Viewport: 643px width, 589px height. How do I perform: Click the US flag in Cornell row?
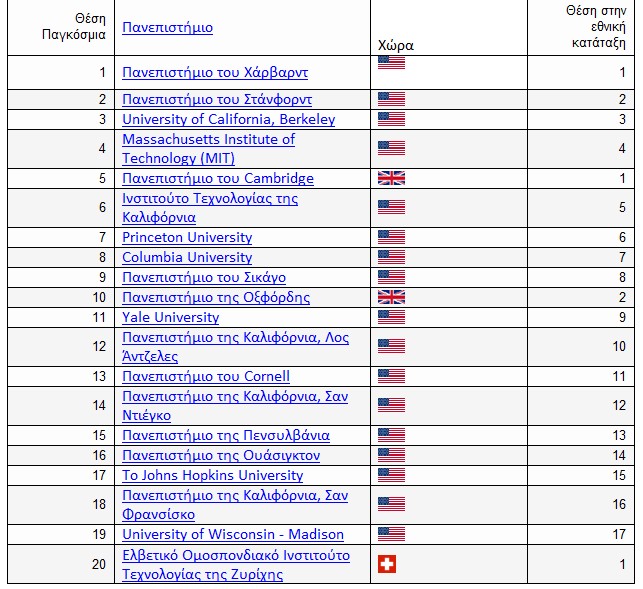(x=391, y=376)
